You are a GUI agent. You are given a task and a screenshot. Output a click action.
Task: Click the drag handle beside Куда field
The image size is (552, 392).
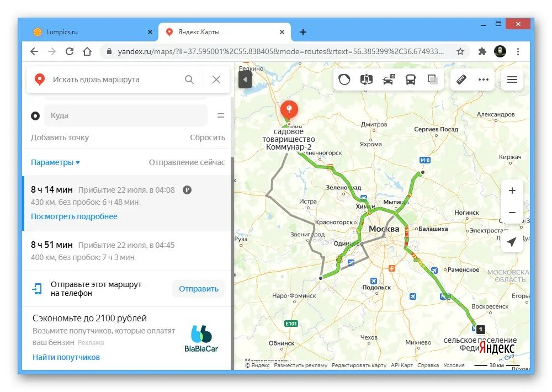[221, 115]
